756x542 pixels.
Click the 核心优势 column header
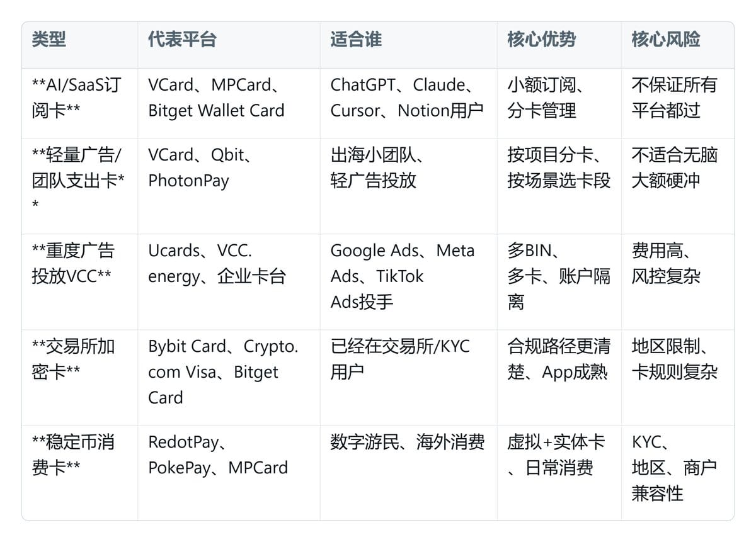pos(559,45)
